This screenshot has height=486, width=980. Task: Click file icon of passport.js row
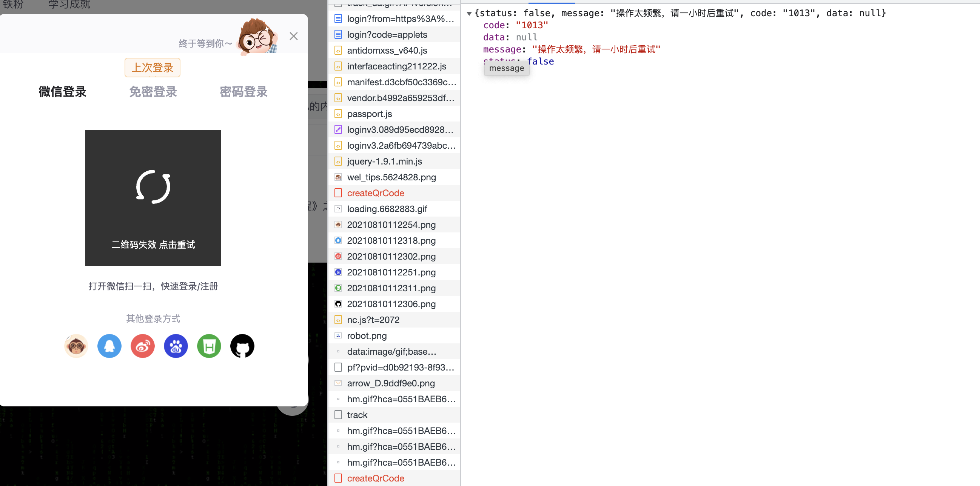point(338,114)
